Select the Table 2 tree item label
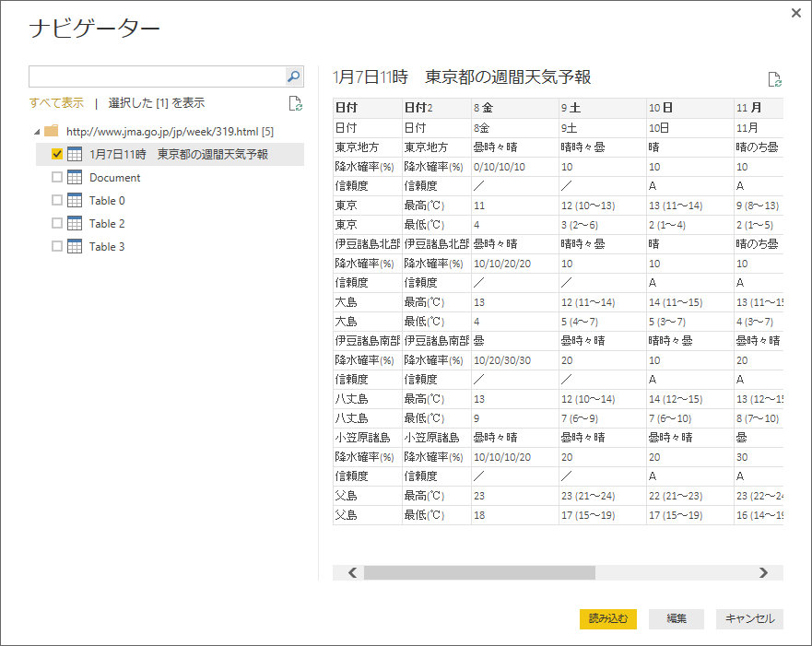812x646 pixels. coord(107,224)
